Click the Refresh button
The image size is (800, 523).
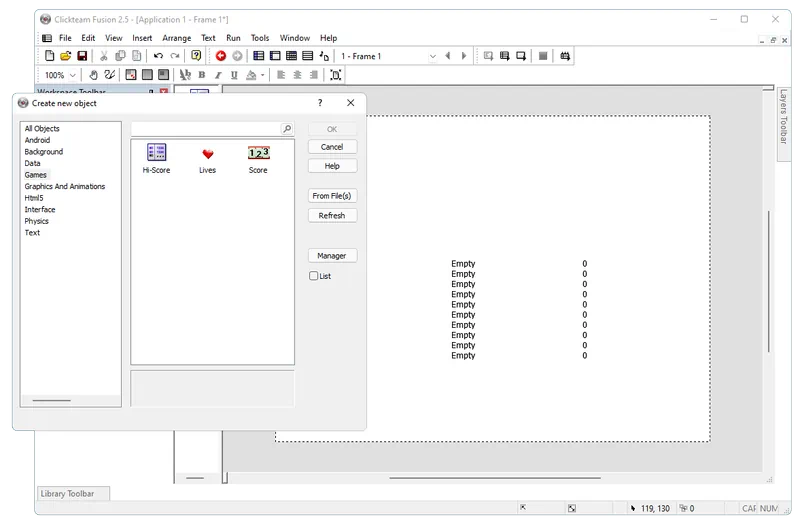coord(332,215)
